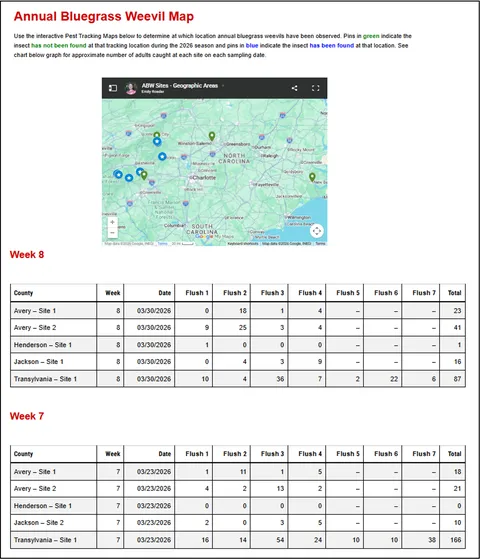480x559 pixels.
Task: Click the 03/30/2026 date in the Henderson row
Action: pos(154,345)
